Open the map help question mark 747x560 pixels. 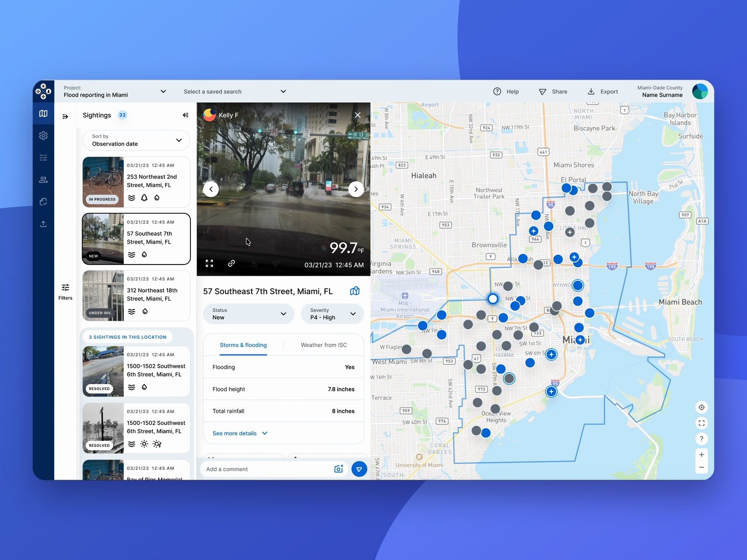(x=701, y=439)
